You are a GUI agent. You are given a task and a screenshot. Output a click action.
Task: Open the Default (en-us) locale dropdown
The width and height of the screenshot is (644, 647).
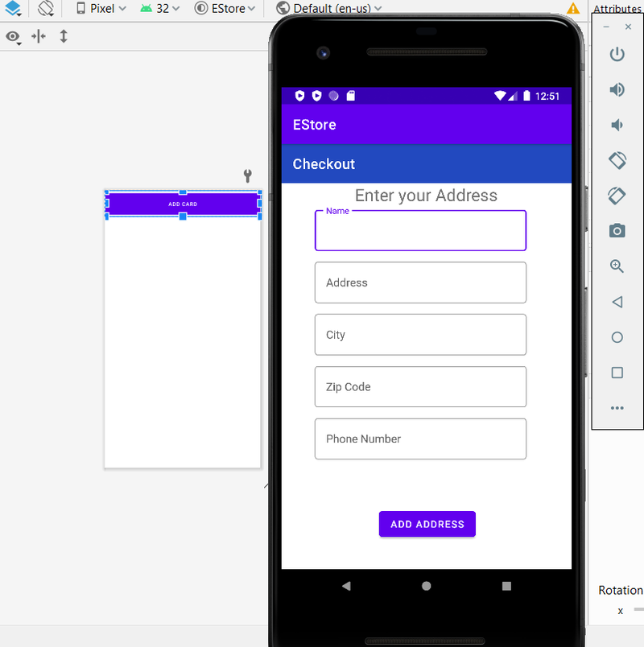point(329,8)
